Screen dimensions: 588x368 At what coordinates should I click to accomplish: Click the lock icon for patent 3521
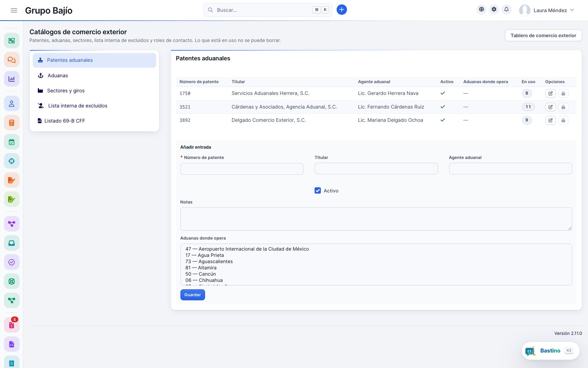[563, 107]
